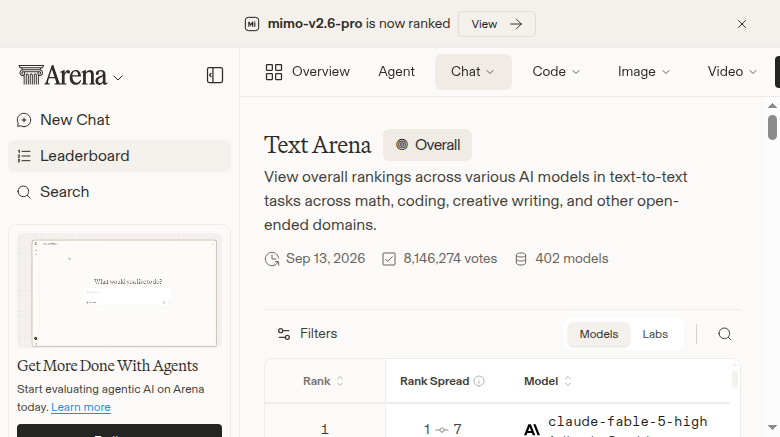Open the Chat tab dropdown
The width and height of the screenshot is (780, 437).
tap(473, 72)
